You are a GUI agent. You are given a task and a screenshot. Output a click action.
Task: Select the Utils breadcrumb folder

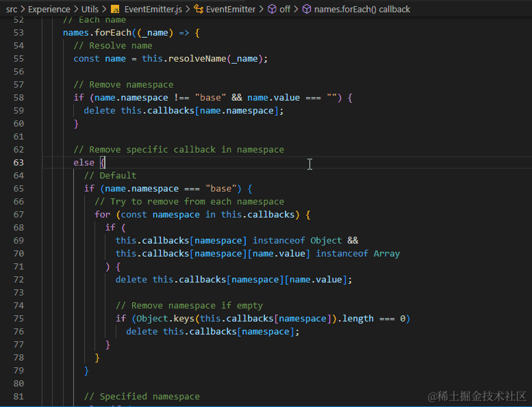click(90, 9)
